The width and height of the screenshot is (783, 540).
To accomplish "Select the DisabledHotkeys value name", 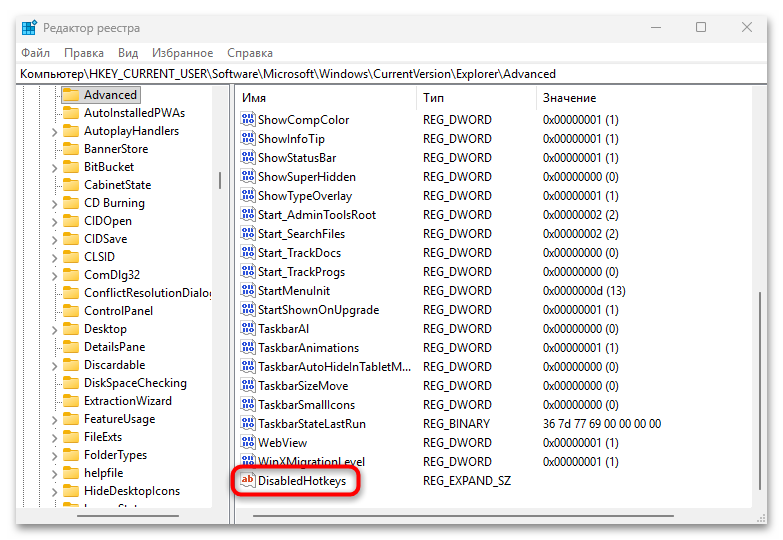I will point(302,481).
